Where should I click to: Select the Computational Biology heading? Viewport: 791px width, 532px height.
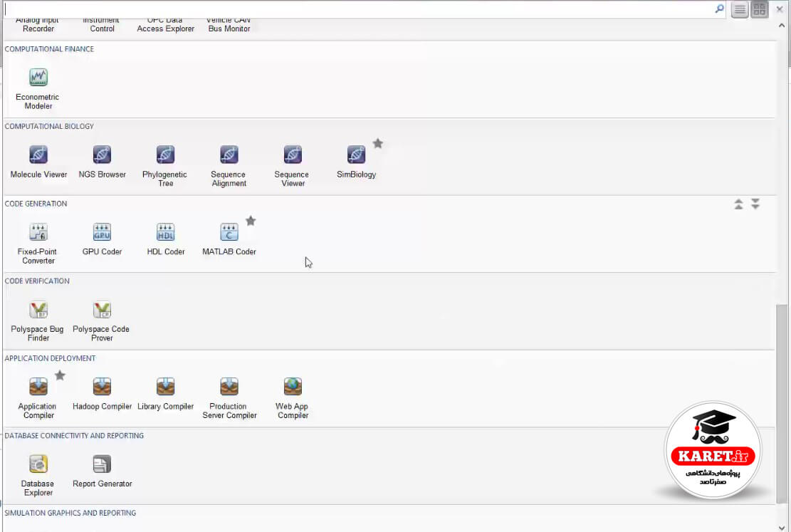point(49,126)
